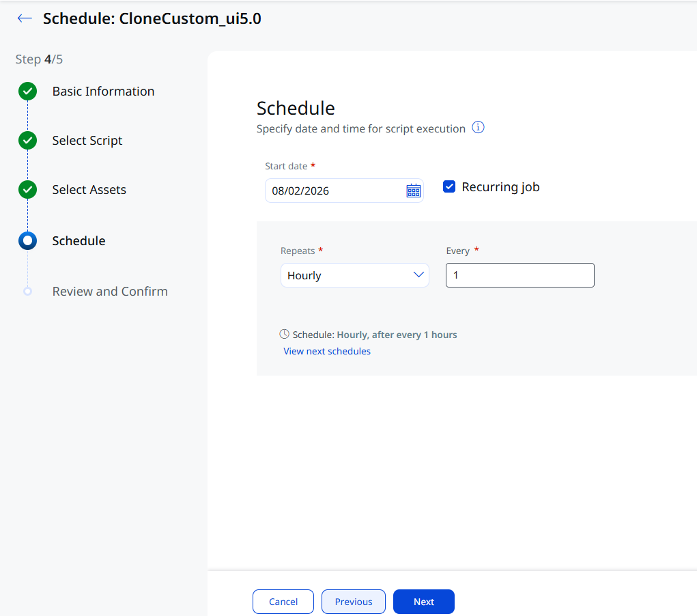Viewport: 697px width, 616px height.
Task: Open View next schedules link
Action: pyautogui.click(x=327, y=351)
